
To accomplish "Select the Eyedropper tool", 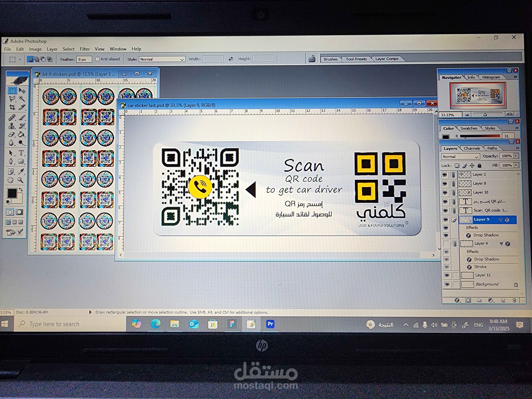I will [x=21, y=171].
